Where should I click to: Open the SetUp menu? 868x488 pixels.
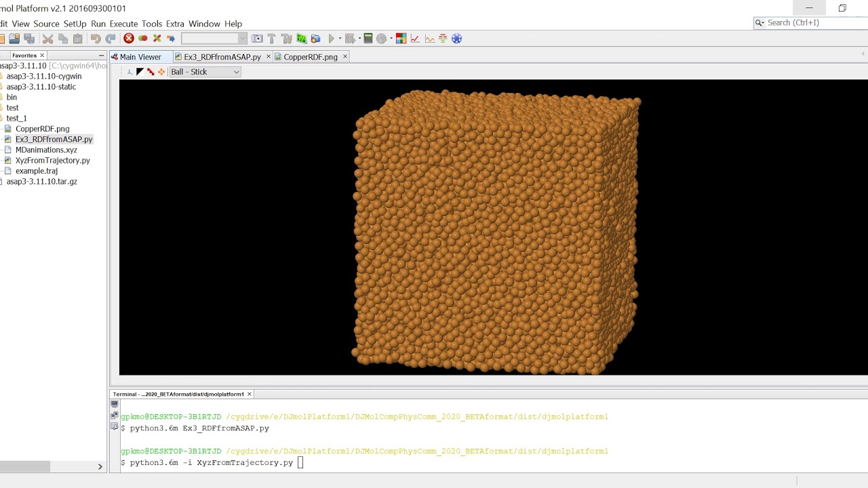point(75,24)
